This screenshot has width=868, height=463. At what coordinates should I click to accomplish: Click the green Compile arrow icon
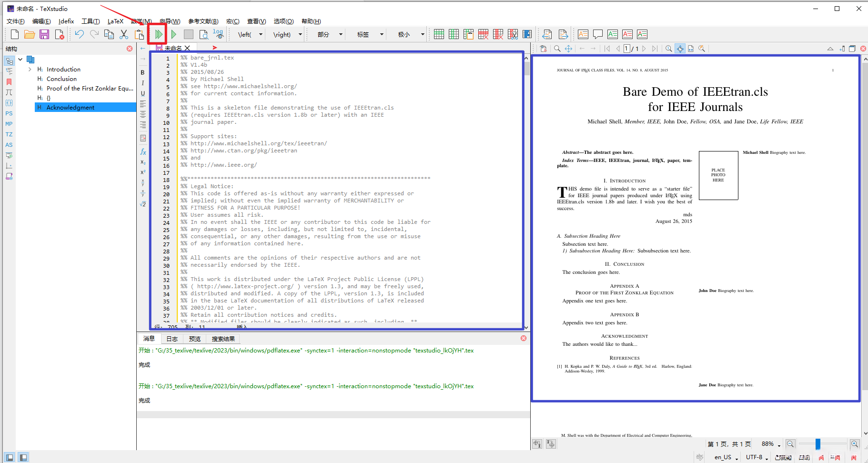[x=174, y=34]
